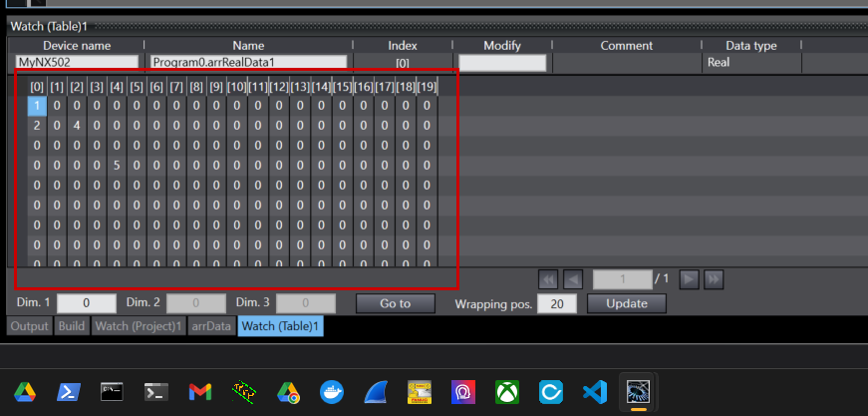868x416 pixels.
Task: Open the Gmail taskbar icon
Action: pyautogui.click(x=200, y=392)
